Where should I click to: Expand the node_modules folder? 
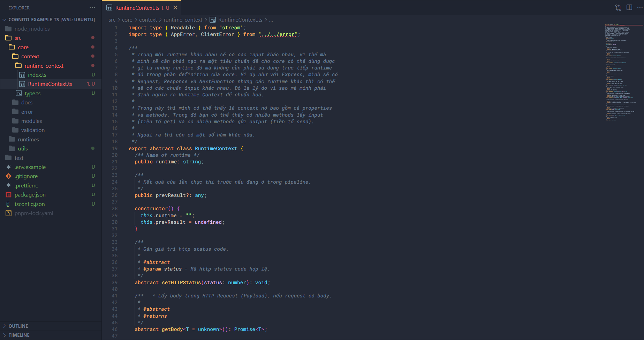tap(32, 29)
